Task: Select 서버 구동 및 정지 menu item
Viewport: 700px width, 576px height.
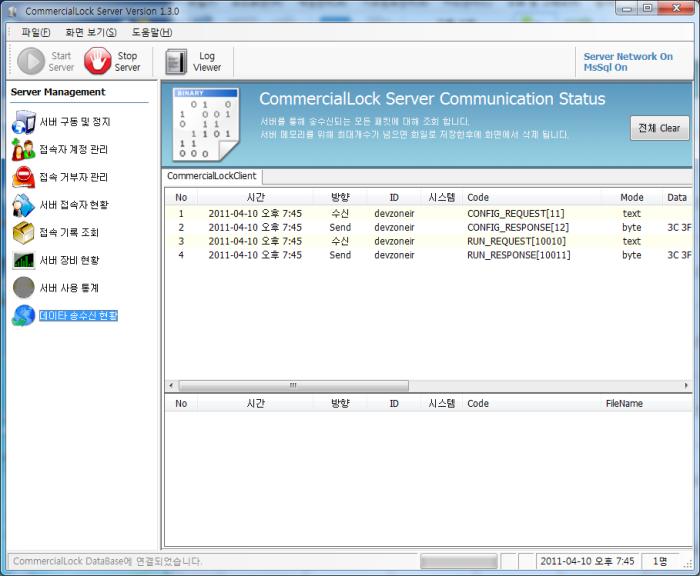Action: pos(75,122)
